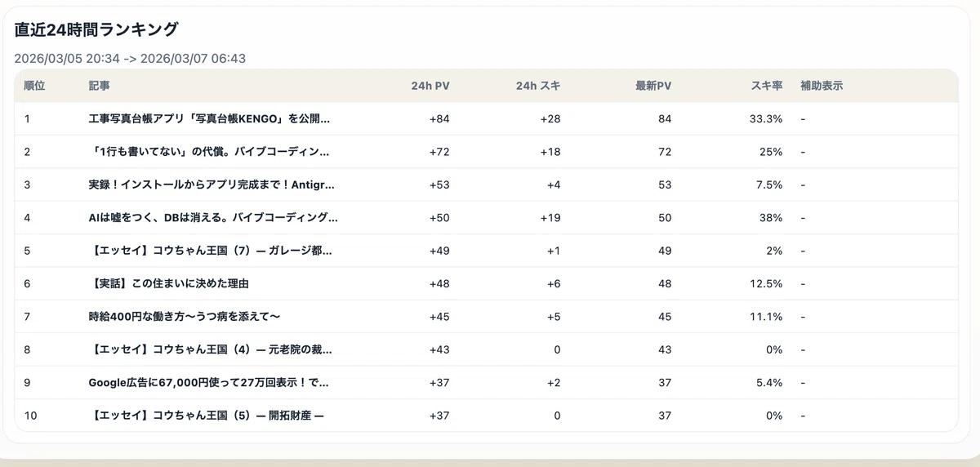Click the 33.3% スキ率 cell in row 1

(x=766, y=119)
